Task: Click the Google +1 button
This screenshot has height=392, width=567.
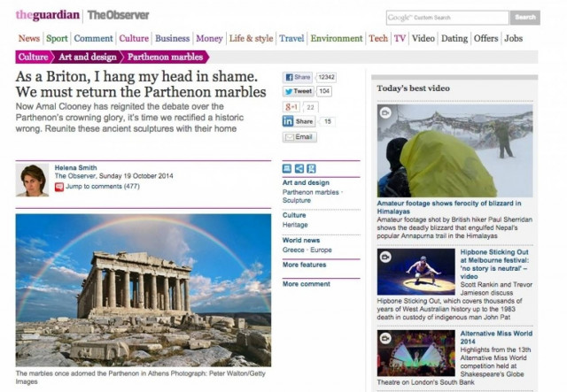Action: click(x=291, y=107)
